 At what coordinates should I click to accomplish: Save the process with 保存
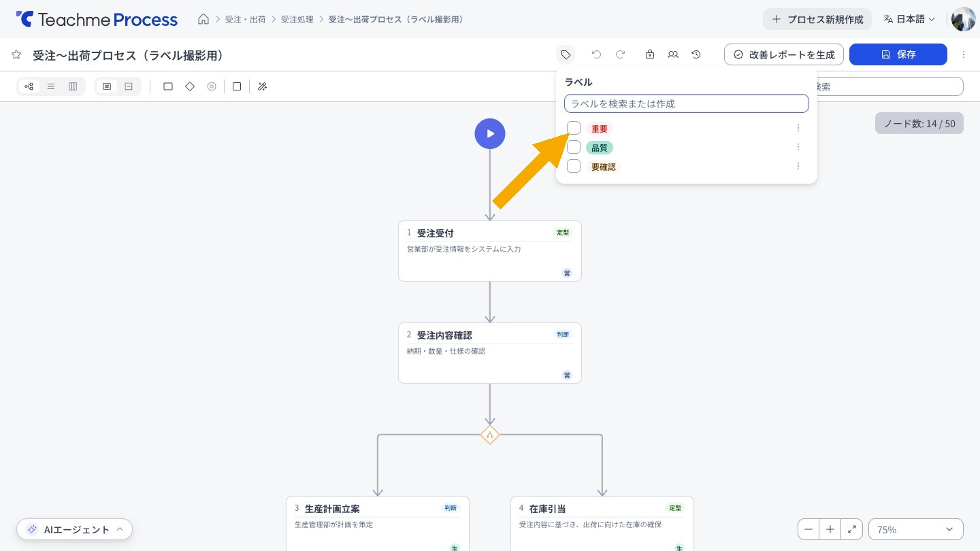(x=898, y=54)
